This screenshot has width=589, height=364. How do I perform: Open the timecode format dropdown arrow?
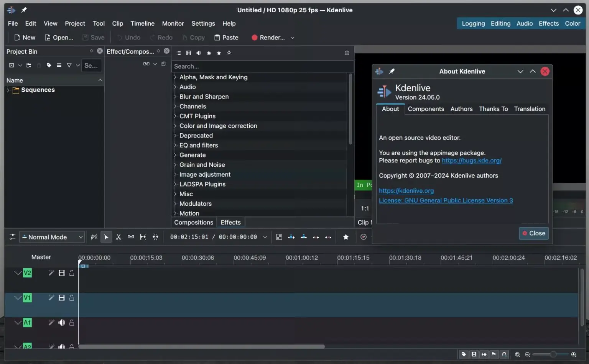(x=265, y=237)
